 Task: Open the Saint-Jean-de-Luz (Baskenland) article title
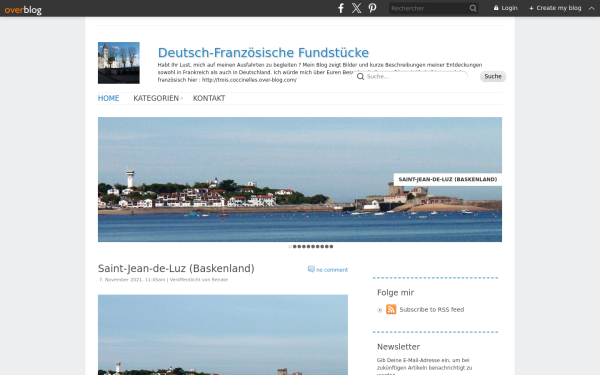(176, 269)
